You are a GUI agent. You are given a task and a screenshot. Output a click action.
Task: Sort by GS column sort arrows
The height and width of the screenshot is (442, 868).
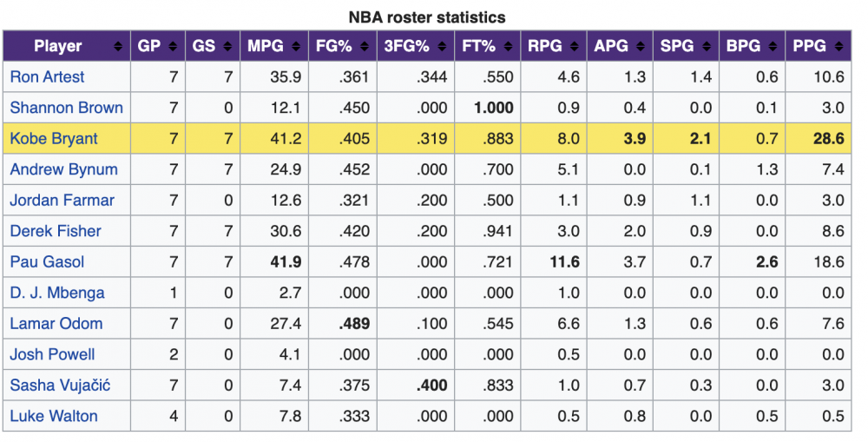coord(228,47)
